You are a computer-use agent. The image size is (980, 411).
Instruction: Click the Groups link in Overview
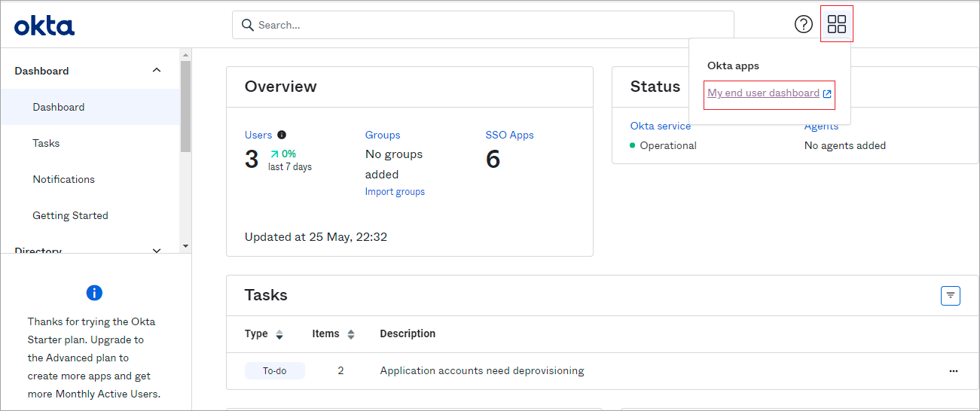tap(383, 135)
